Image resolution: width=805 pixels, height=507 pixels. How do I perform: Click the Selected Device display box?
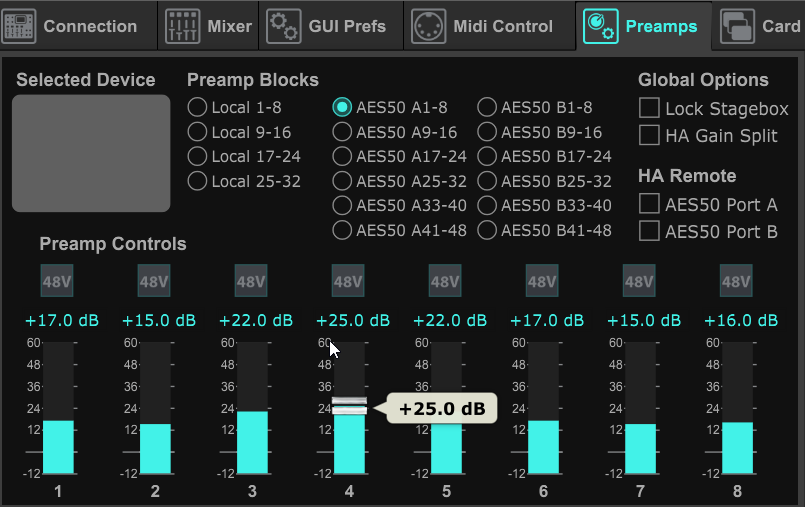[x=91, y=153]
